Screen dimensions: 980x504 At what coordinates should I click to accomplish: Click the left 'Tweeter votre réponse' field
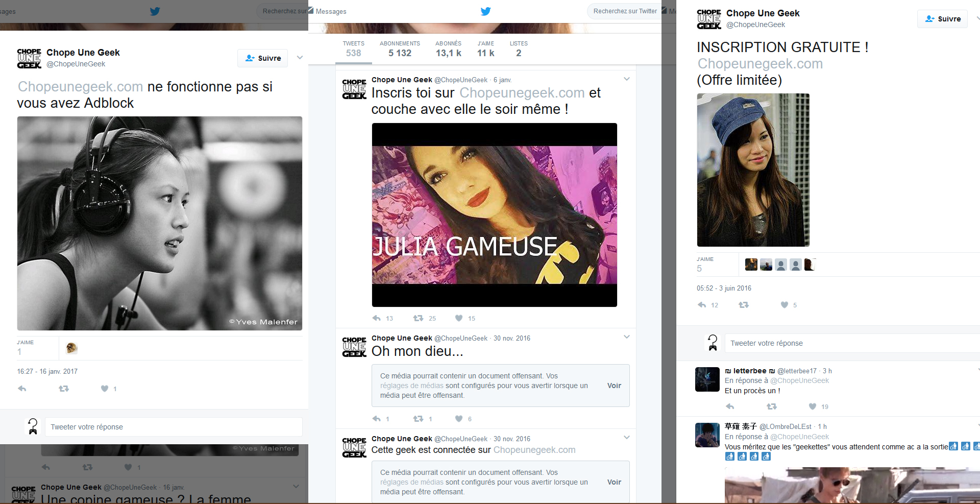tap(174, 427)
